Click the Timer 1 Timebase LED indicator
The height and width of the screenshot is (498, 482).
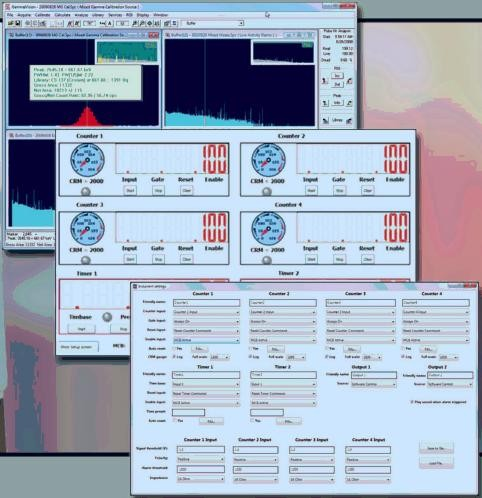click(107, 317)
